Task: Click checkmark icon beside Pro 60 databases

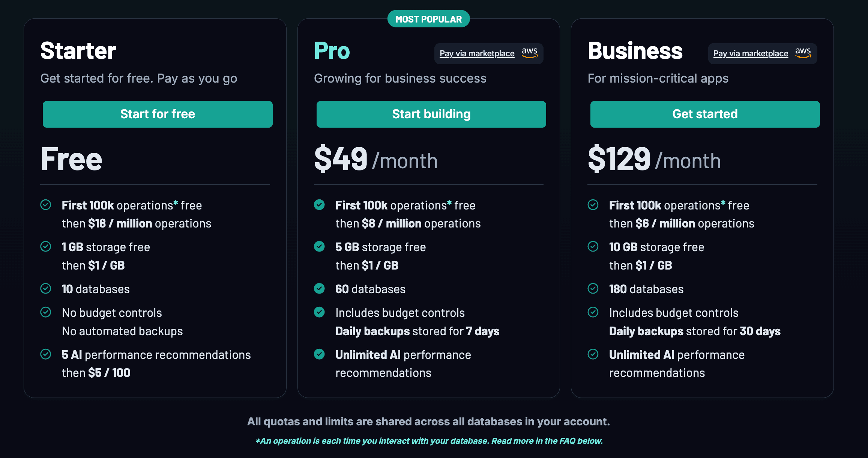Action: point(319,288)
